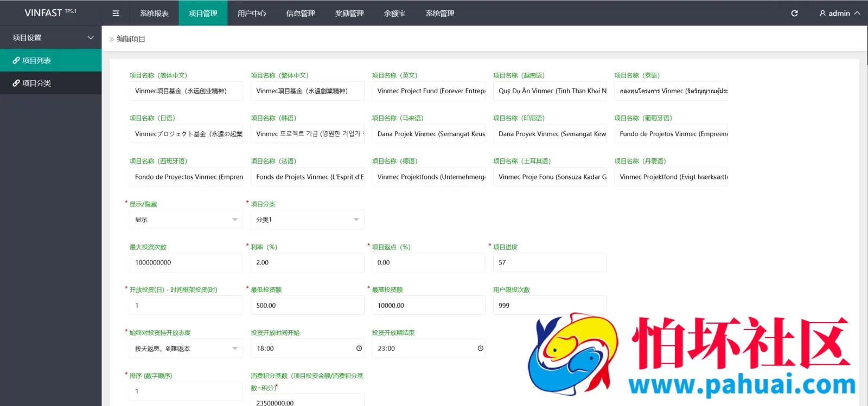Click the 项目名称 (马来语) input field
This screenshot has width=868, height=406.
(429, 134)
